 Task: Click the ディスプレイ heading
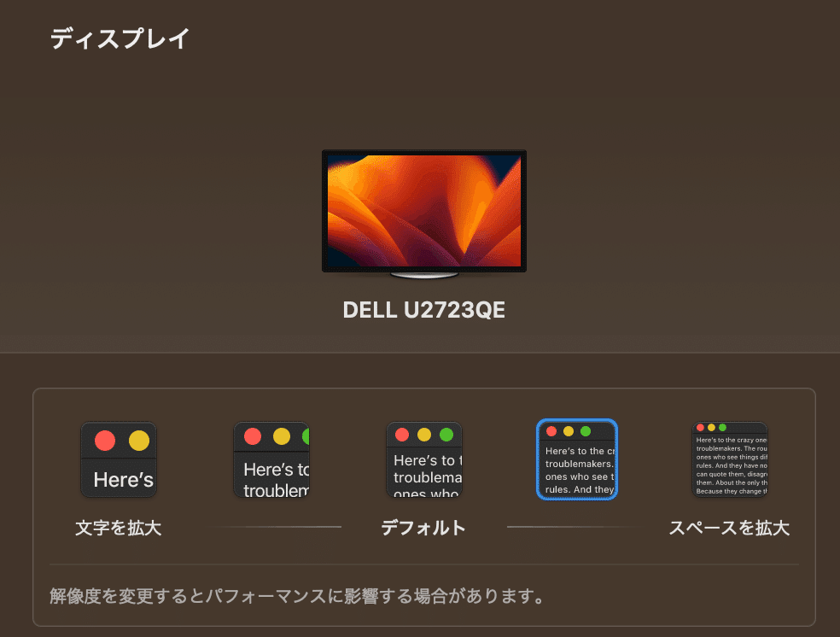(x=120, y=38)
